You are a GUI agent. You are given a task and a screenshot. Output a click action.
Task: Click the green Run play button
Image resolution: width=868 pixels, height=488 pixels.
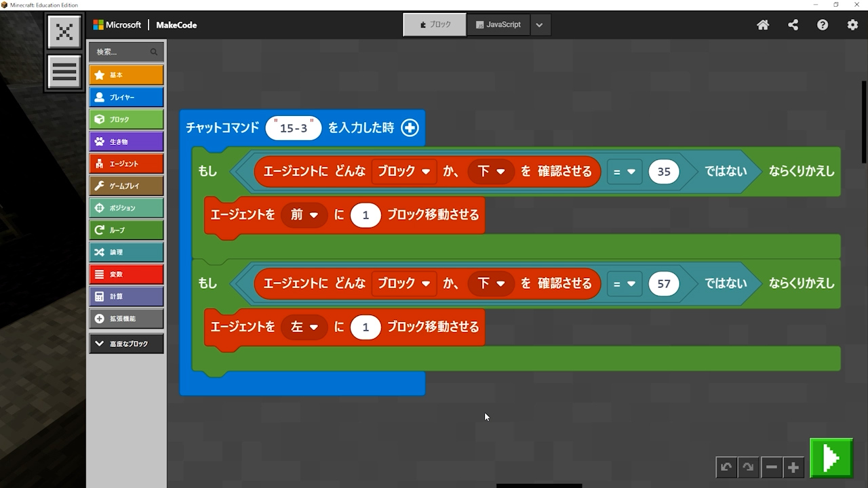tap(831, 459)
